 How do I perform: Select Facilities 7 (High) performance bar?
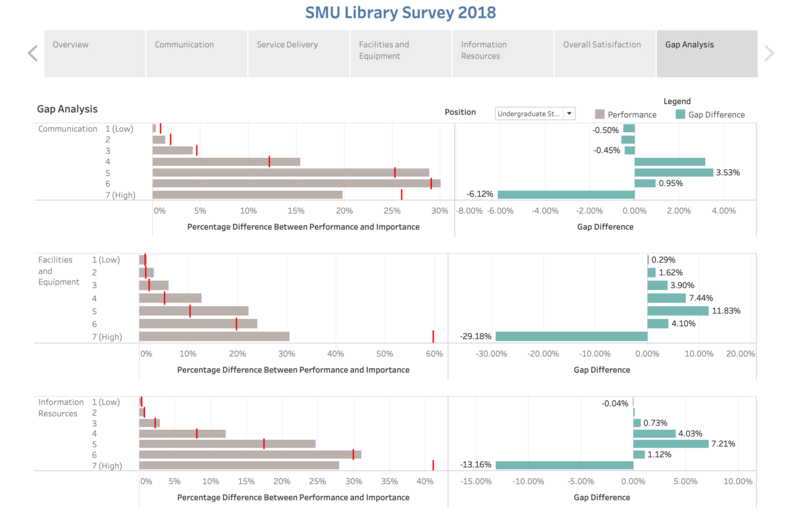[214, 336]
